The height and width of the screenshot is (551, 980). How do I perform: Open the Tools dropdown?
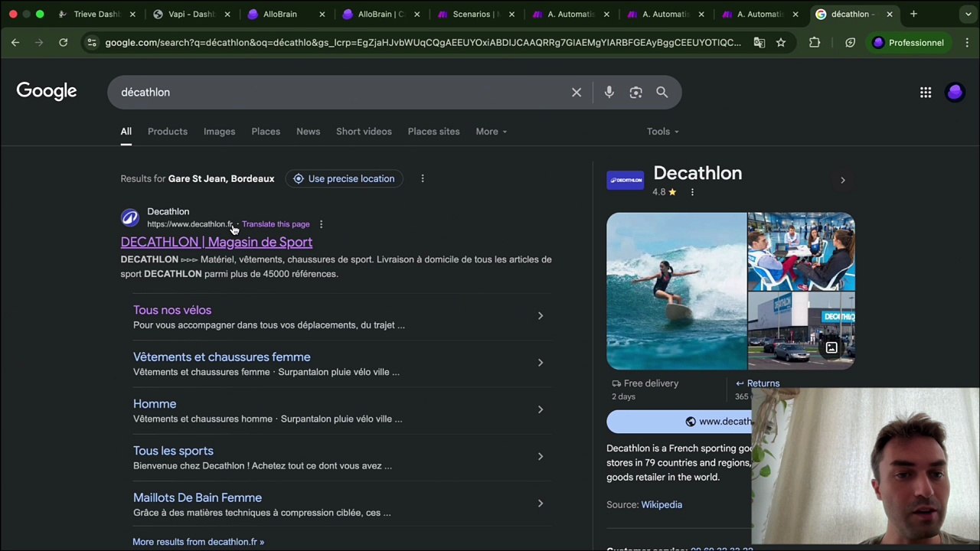pyautogui.click(x=662, y=132)
